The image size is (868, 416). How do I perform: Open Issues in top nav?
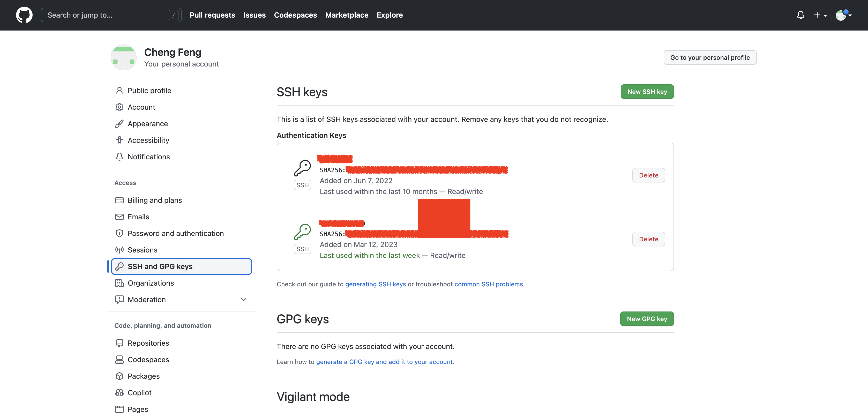(x=255, y=15)
